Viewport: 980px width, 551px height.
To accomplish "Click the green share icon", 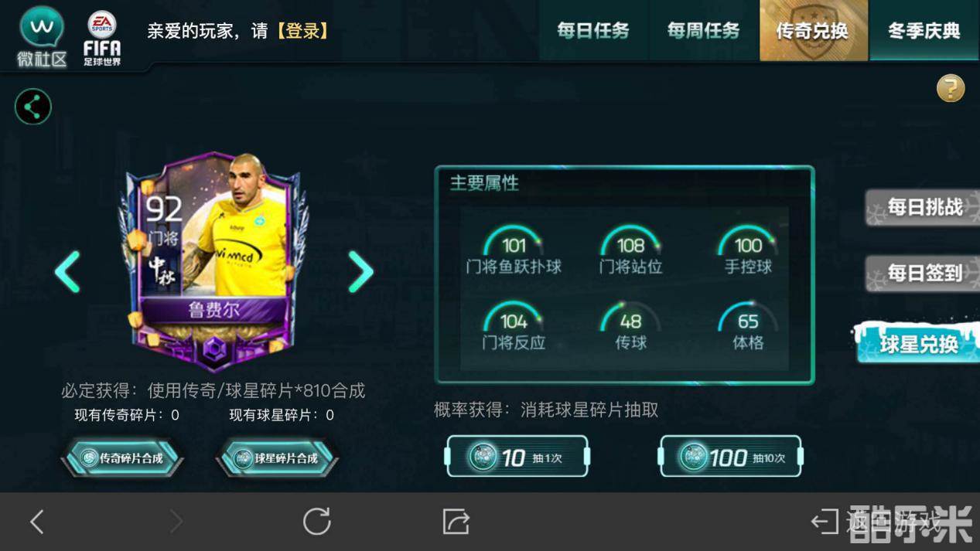I will pyautogui.click(x=33, y=107).
